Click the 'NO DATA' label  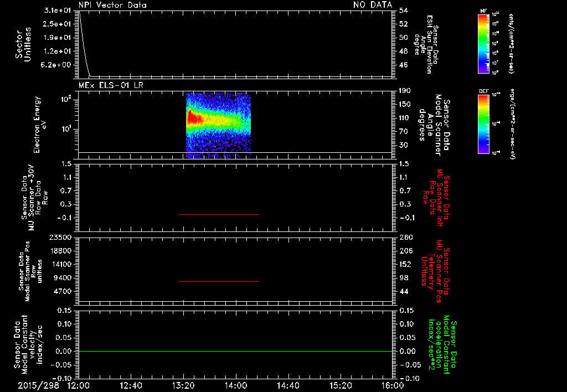pyautogui.click(x=373, y=4)
